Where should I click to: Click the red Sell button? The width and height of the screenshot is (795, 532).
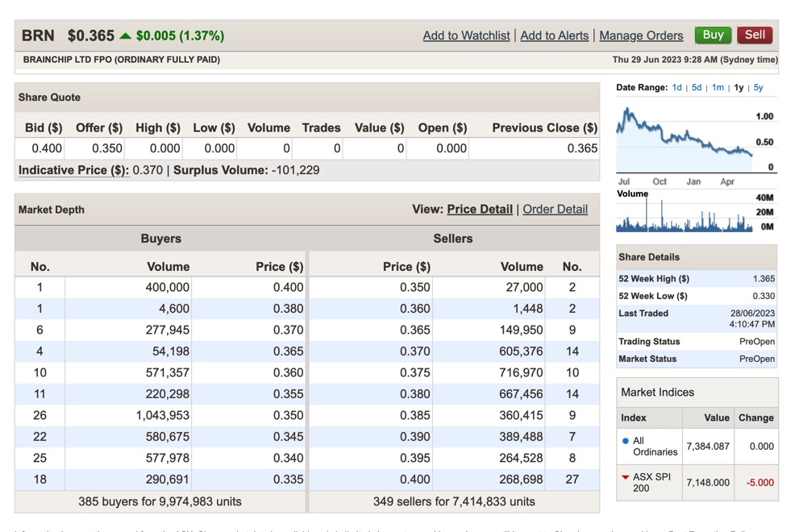pos(755,35)
